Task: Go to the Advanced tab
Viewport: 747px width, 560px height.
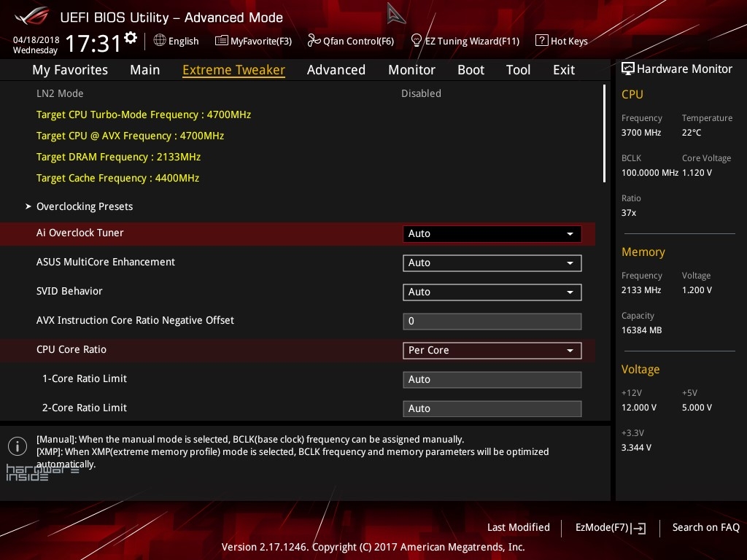Action: 336,70
